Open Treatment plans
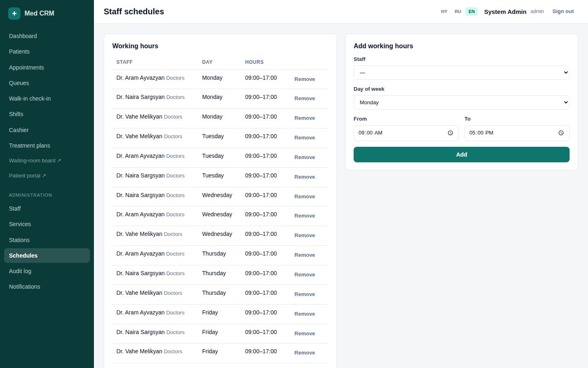Screen dimensions: 588x368 point(47,146)
